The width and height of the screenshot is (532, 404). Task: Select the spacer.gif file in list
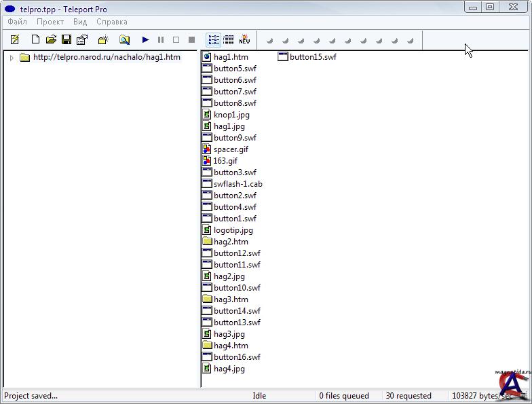pos(231,149)
